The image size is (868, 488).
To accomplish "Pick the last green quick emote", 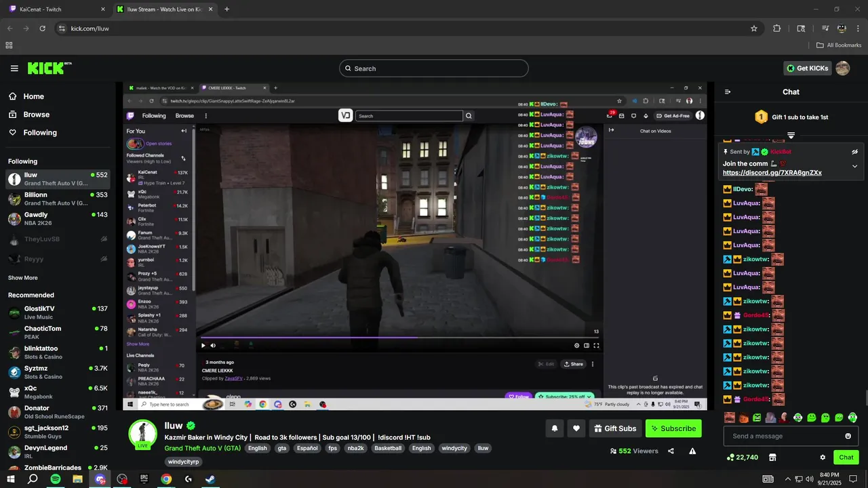I will click(852, 418).
